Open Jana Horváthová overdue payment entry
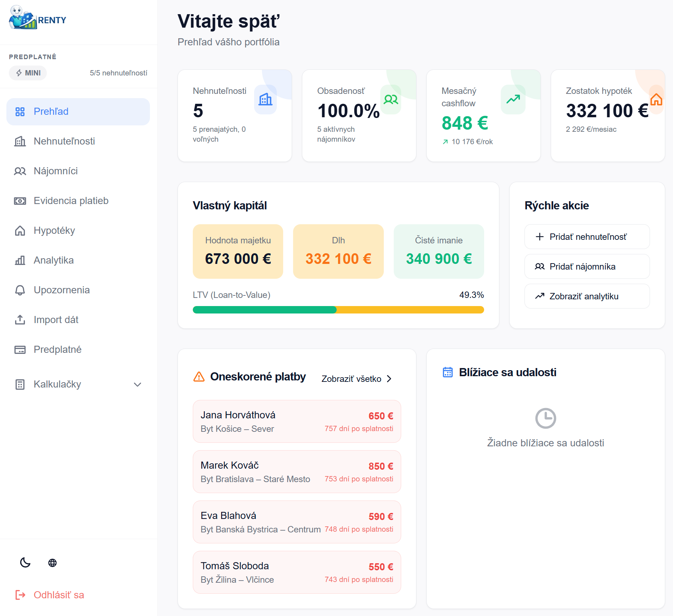Viewport: 673px width, 616px height. point(297,421)
